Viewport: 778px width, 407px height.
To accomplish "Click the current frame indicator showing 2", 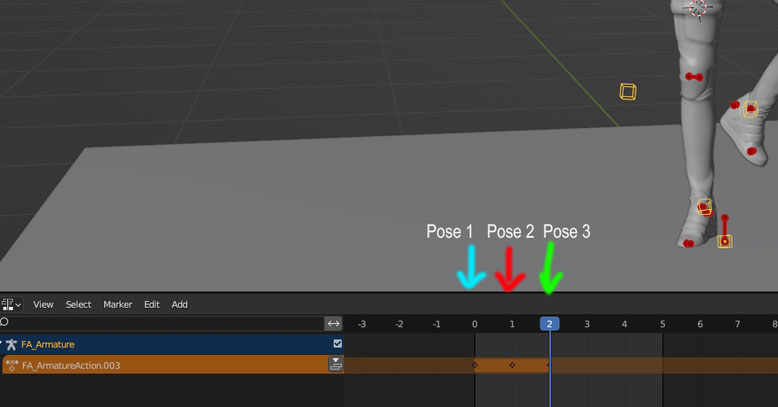I will click(549, 324).
